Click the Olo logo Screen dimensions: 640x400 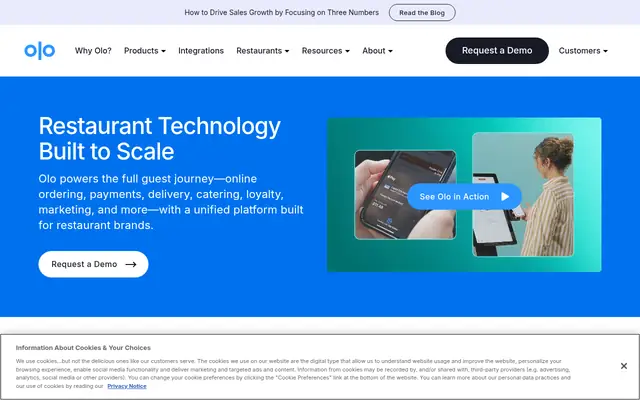pyautogui.click(x=40, y=51)
